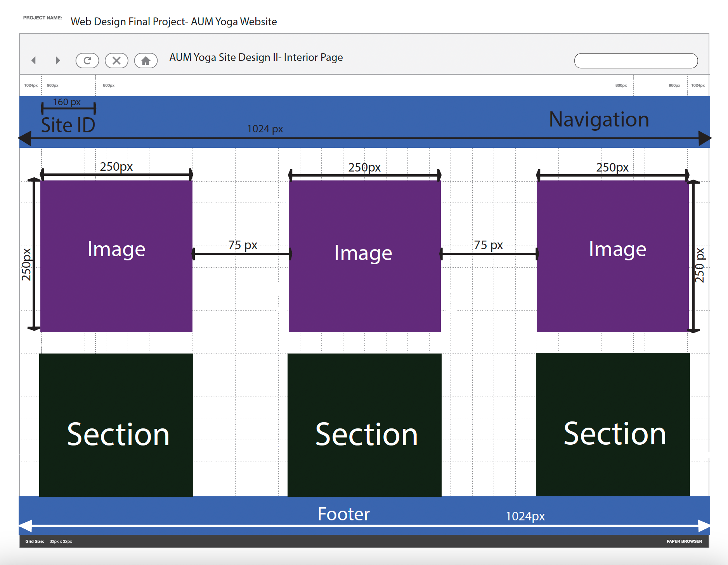This screenshot has height=565, width=728.
Task: Click the browser forward arrow
Action: click(x=58, y=61)
